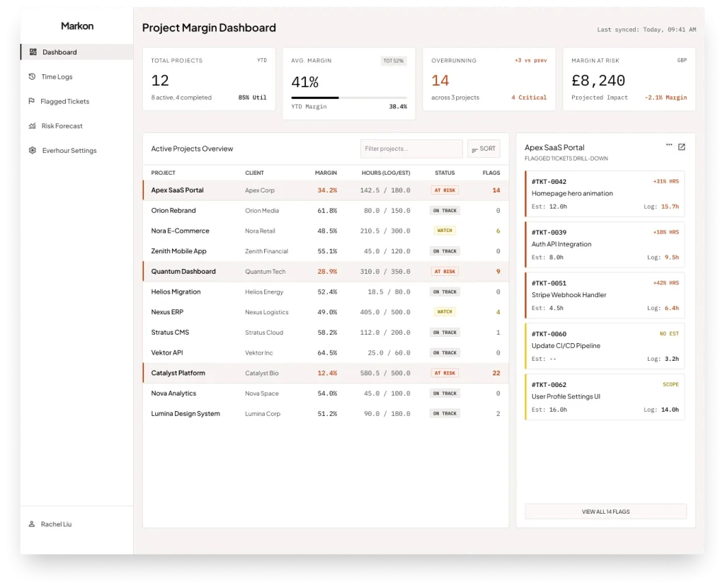
Task: Click hours 310.0 / 350.0 for Quantum Dashboard
Action: point(385,271)
